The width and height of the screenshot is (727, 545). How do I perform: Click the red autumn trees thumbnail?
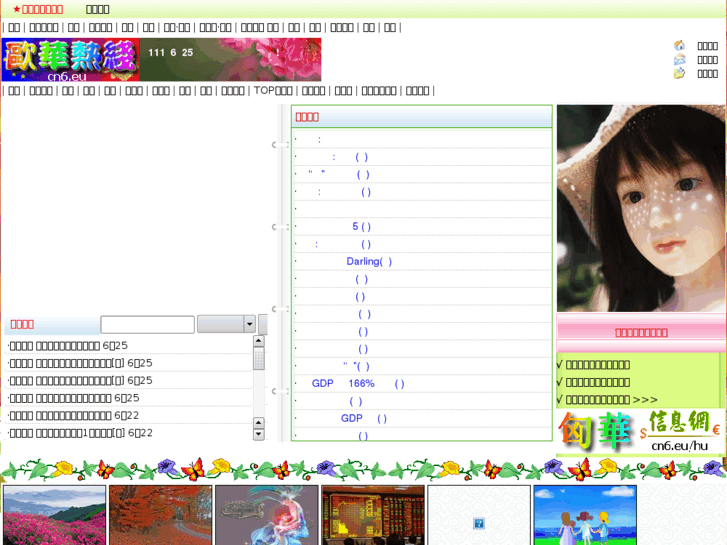coord(160,515)
